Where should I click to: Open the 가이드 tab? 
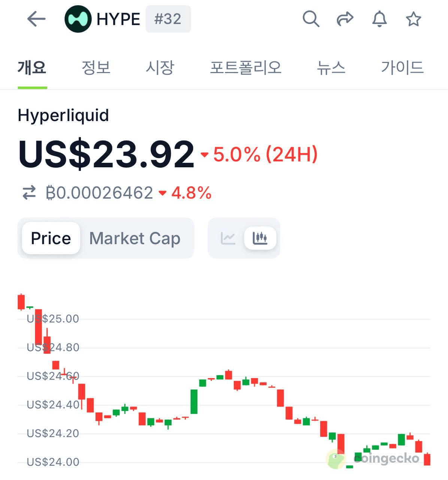click(402, 67)
